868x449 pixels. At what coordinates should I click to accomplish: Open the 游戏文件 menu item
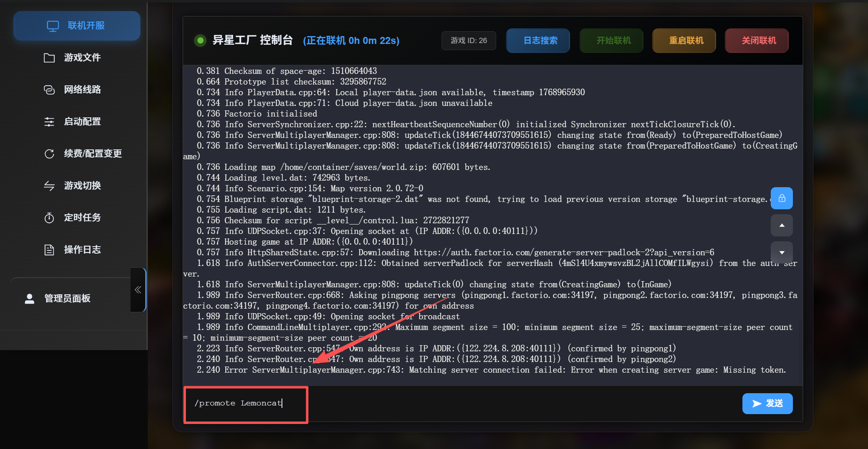click(x=82, y=58)
